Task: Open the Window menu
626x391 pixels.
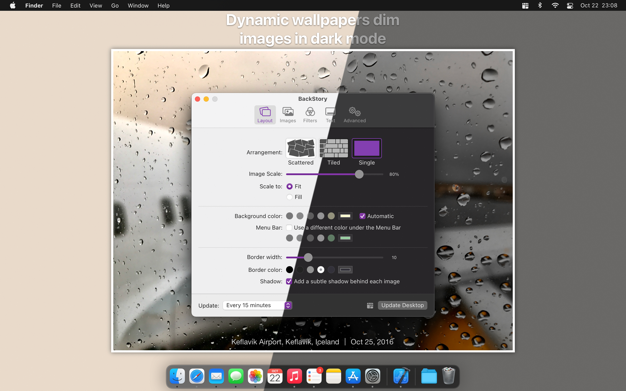Action: 138,6
